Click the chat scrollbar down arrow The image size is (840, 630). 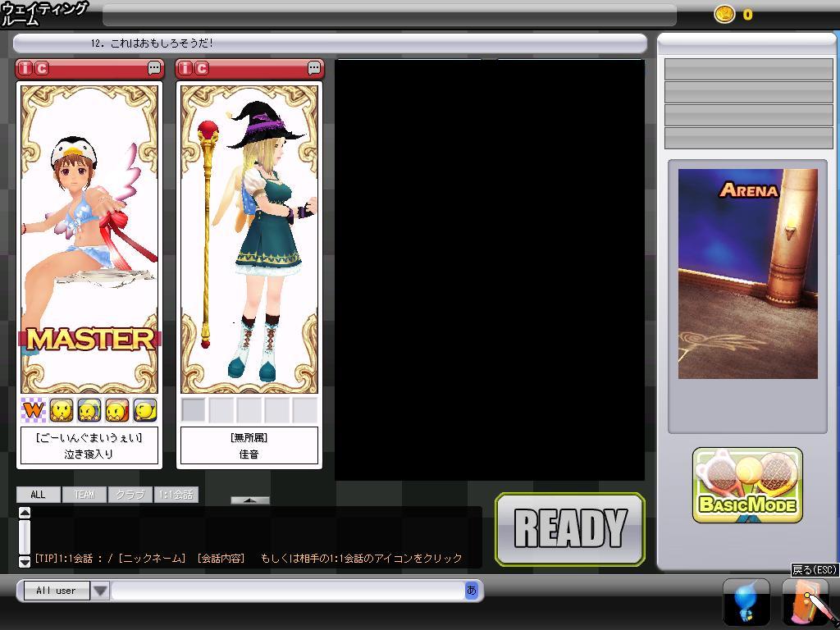[25, 561]
